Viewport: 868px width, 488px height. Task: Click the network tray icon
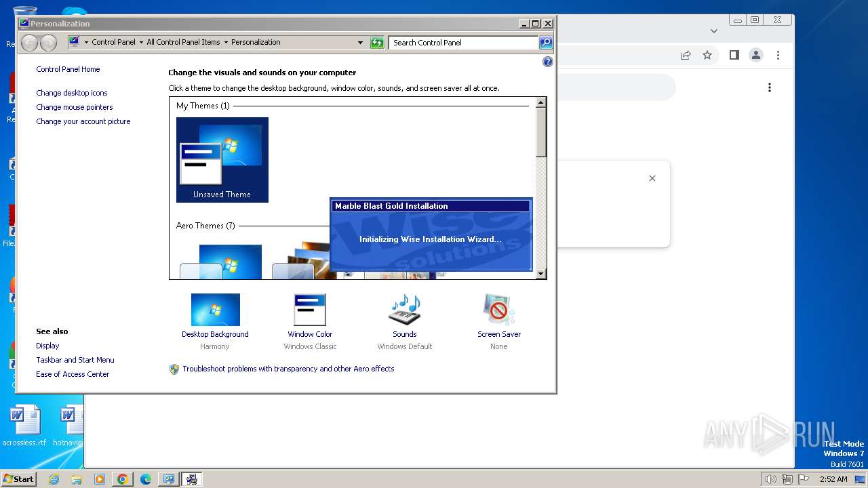tap(787, 479)
